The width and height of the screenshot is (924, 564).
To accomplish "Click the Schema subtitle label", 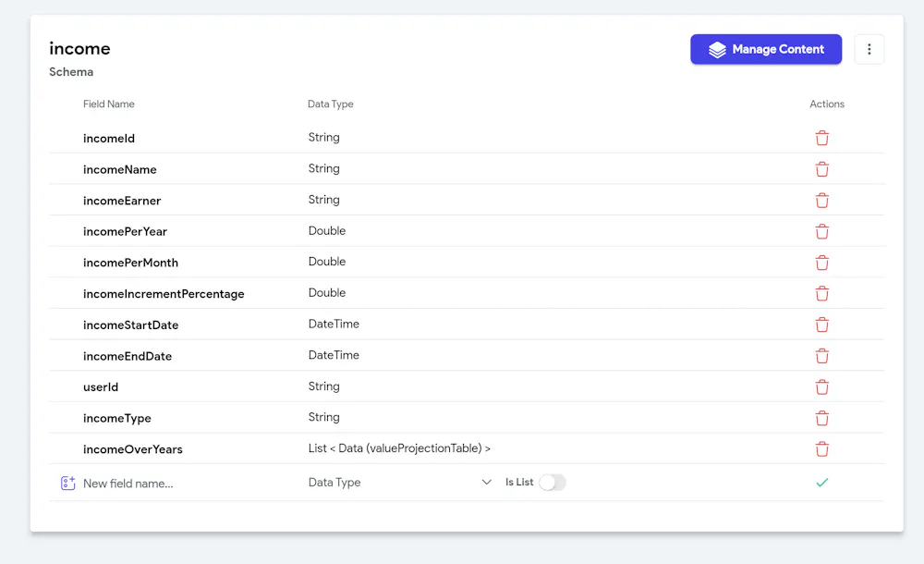I will (71, 72).
